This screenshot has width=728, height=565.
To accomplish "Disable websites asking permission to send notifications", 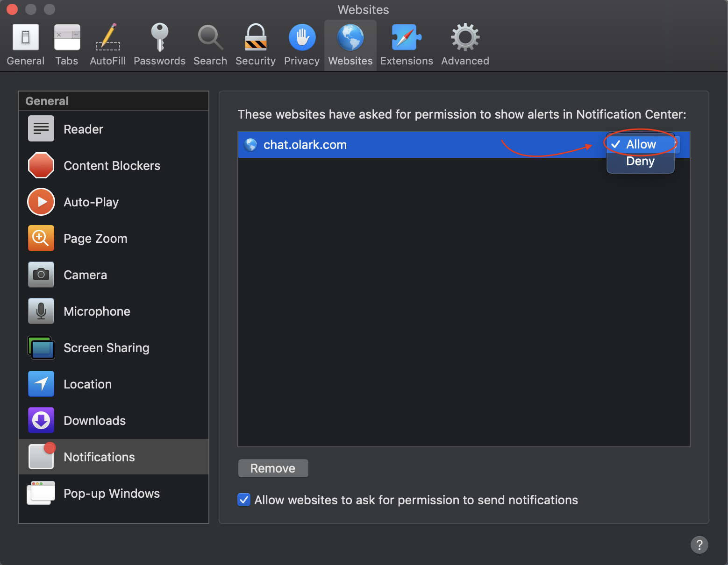I will pos(243,500).
